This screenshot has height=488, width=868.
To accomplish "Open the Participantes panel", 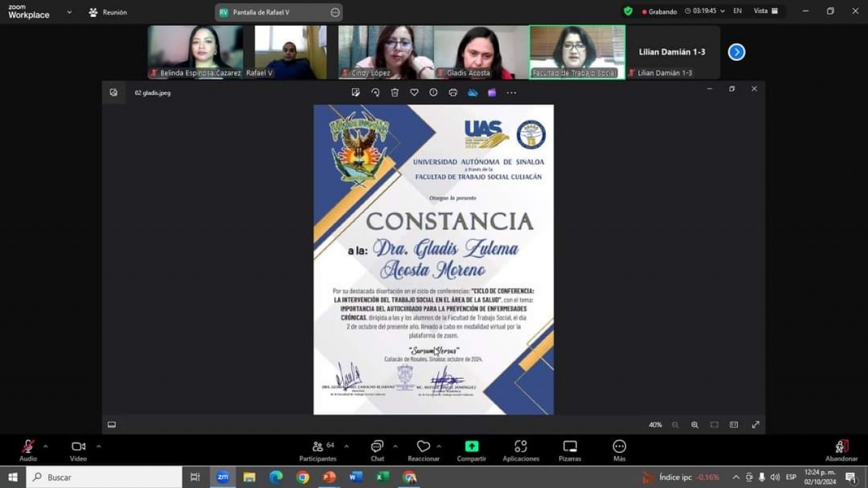I will [317, 449].
